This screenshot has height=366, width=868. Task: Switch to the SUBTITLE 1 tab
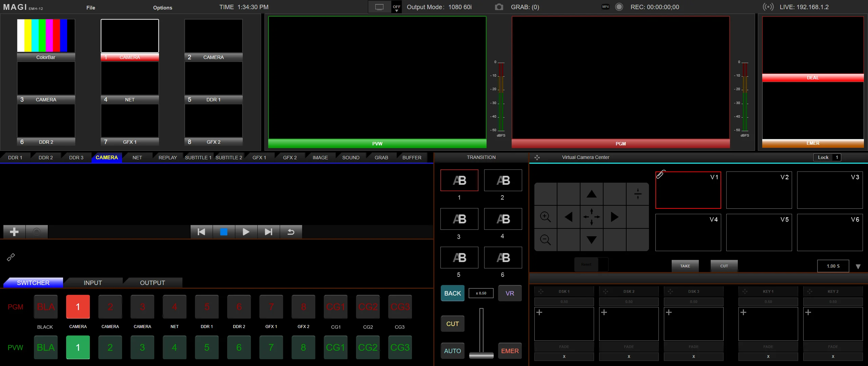point(198,158)
